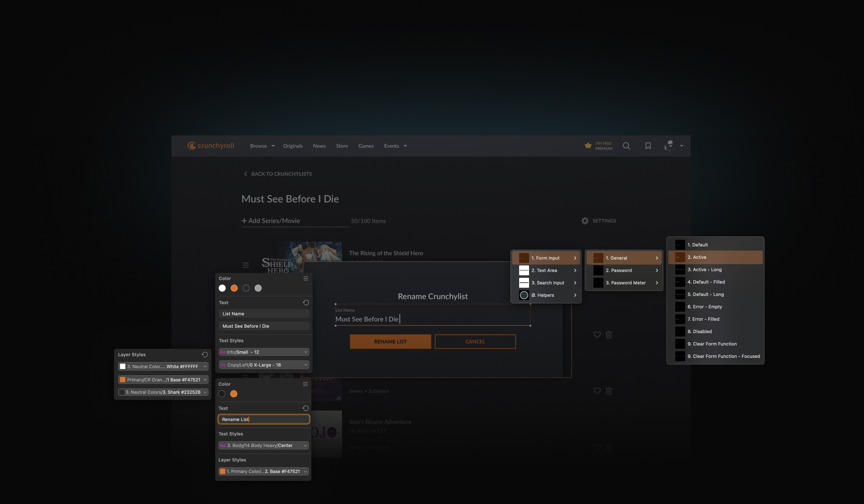Click the drag handle on Shield Hero row

point(246,265)
